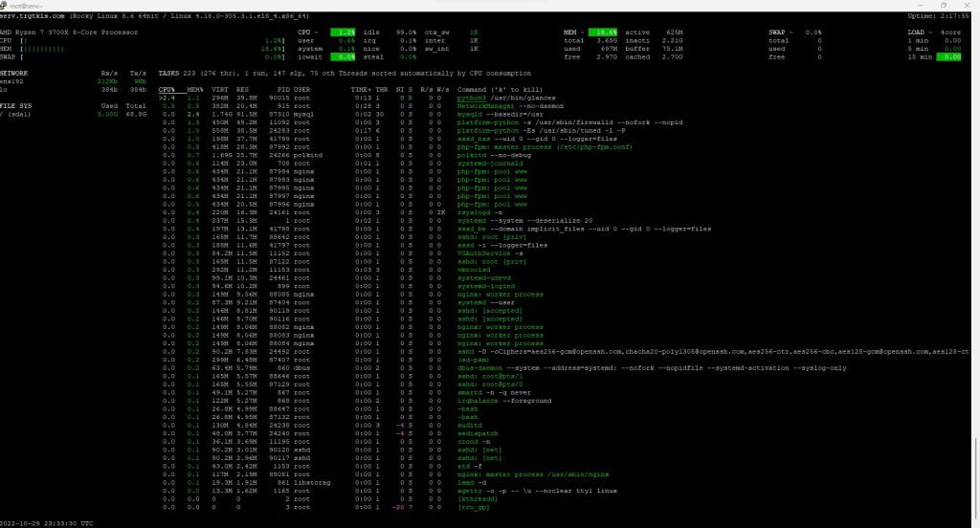Click the CPU% column header
This screenshot has height=528, width=980.
pos(167,89)
